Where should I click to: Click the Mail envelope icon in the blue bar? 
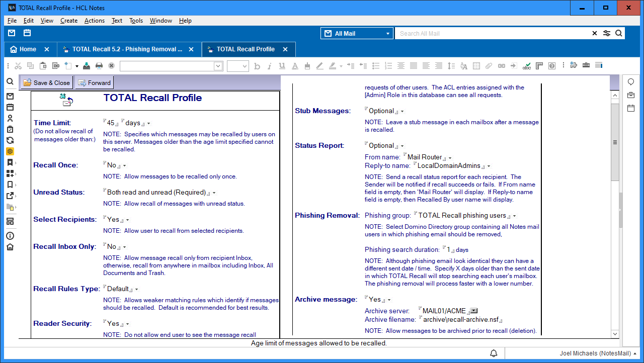click(x=12, y=33)
